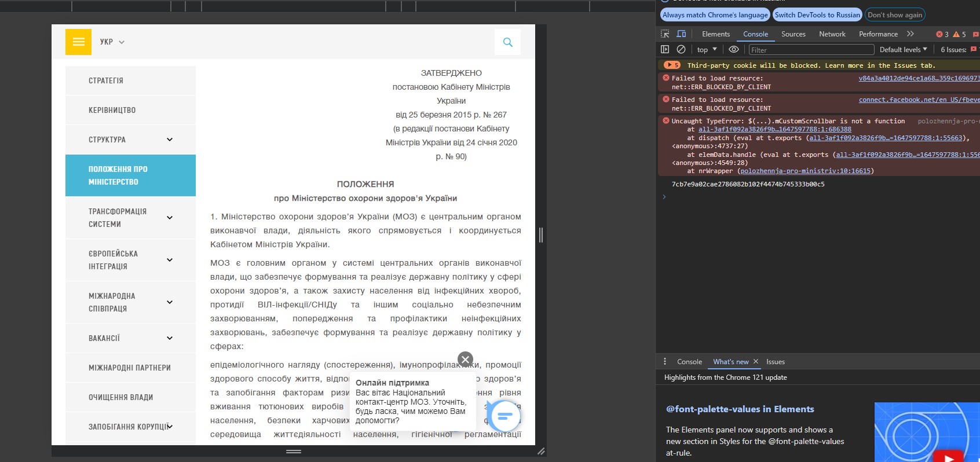Click the website search magnifier icon

[508, 42]
